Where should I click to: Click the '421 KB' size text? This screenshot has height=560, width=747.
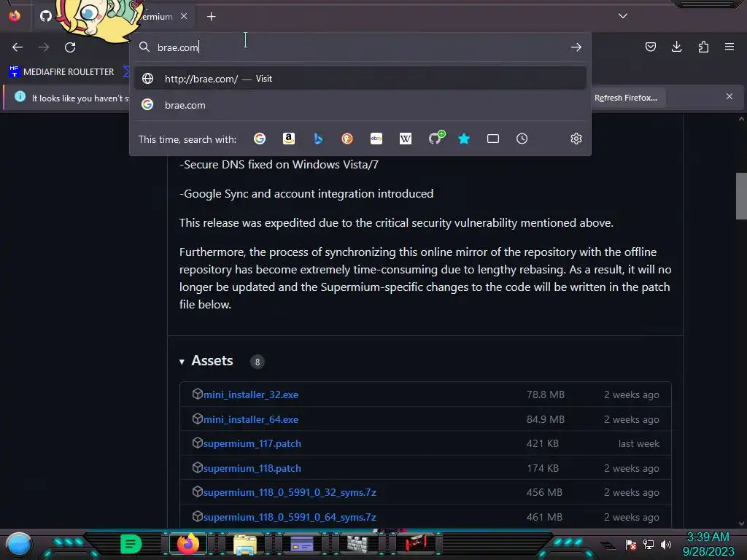[543, 444]
